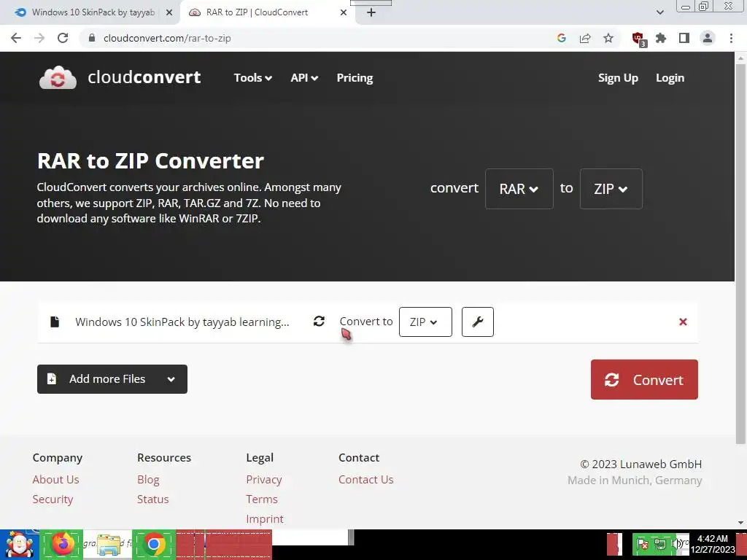
Task: Expand the Tools menu
Action: (253, 77)
